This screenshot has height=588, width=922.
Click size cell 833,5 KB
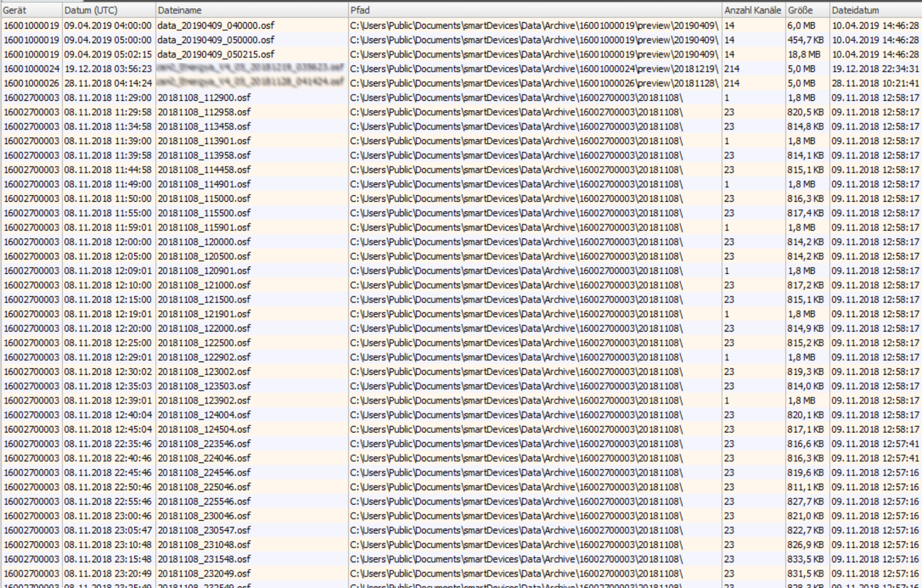[806, 559]
